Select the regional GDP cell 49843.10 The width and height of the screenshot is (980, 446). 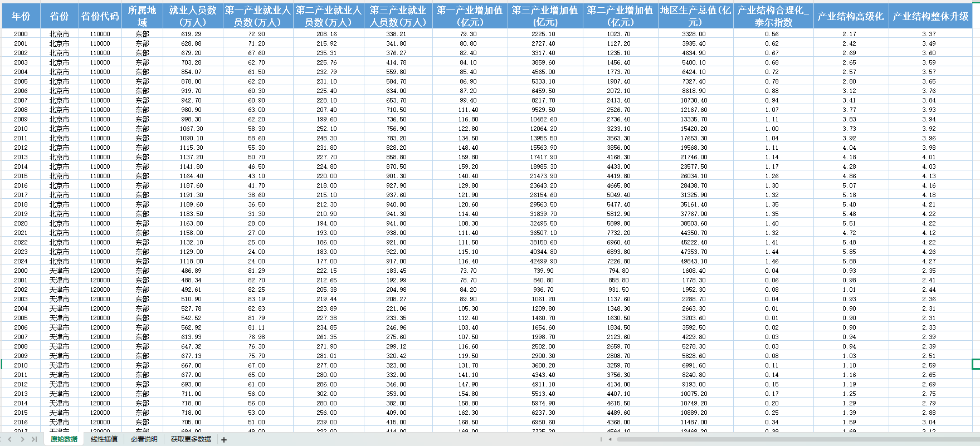coord(695,261)
